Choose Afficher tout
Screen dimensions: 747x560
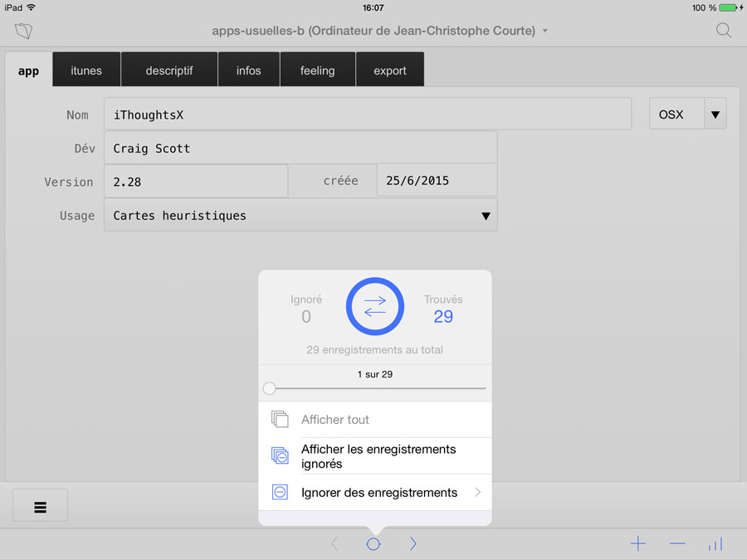pos(375,420)
